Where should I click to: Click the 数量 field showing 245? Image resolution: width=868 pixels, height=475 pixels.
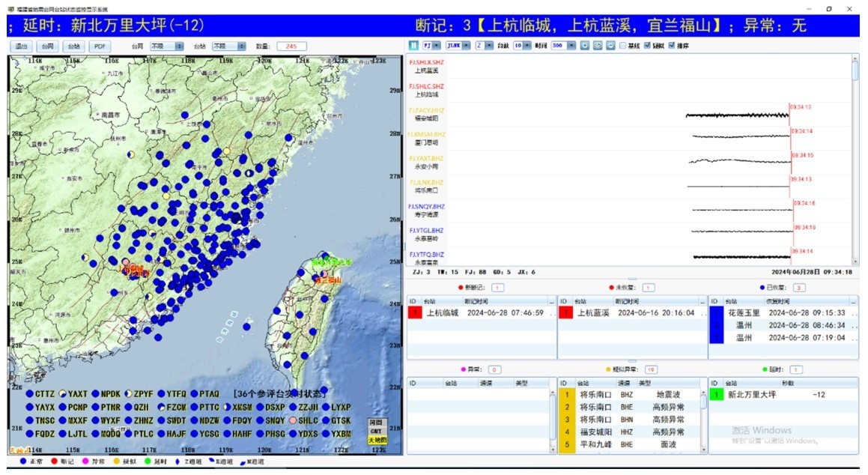tap(291, 46)
